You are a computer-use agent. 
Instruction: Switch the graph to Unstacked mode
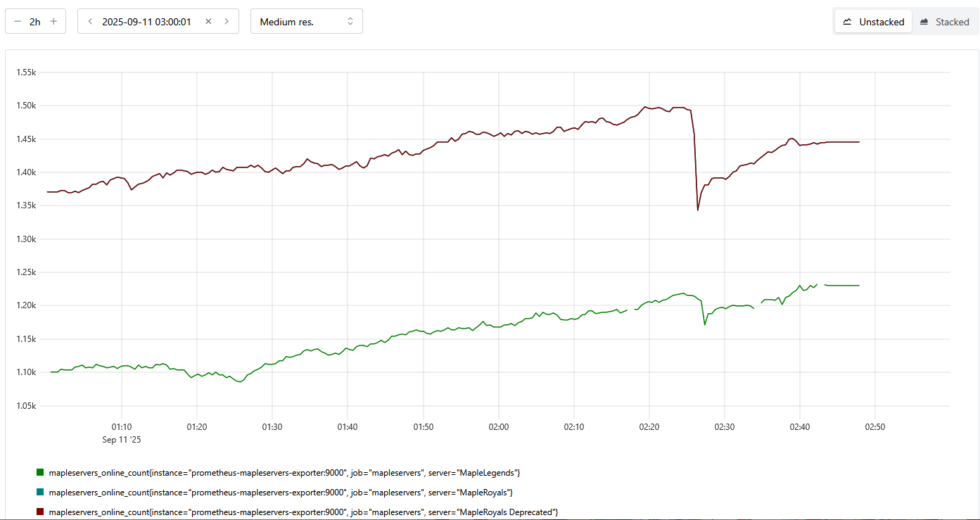pyautogui.click(x=873, y=22)
